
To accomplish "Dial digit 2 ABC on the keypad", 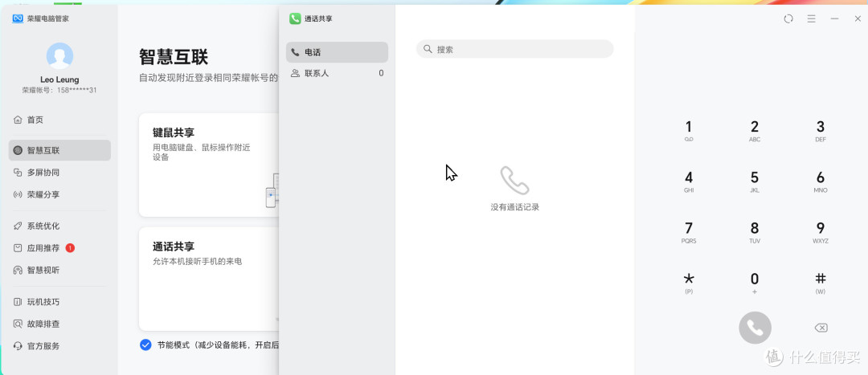I will click(755, 131).
